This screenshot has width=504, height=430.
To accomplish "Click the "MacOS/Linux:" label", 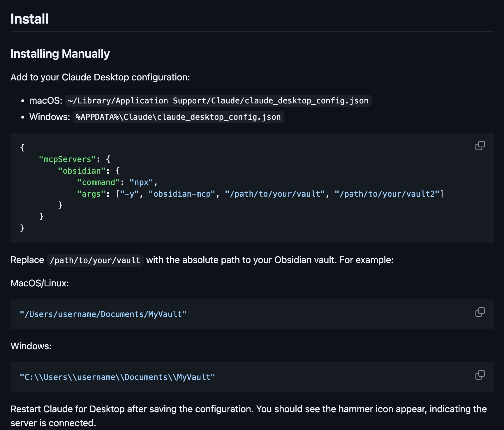I will click(x=40, y=283).
